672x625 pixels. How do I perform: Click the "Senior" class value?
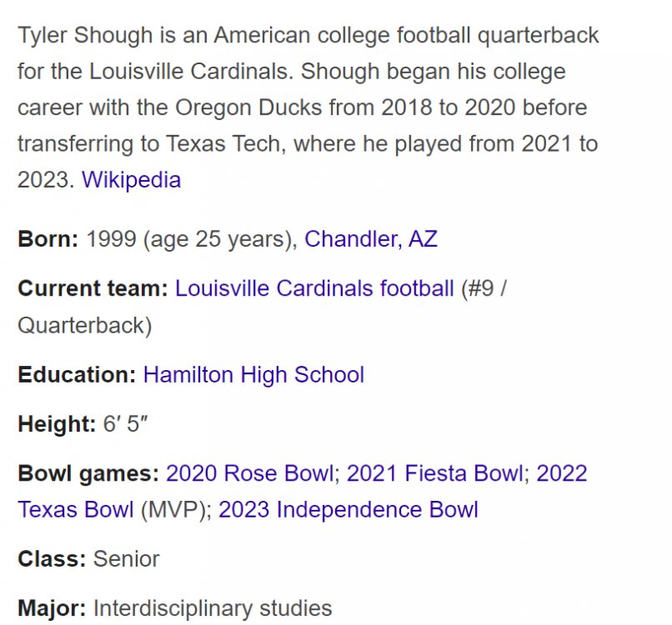[126, 558]
